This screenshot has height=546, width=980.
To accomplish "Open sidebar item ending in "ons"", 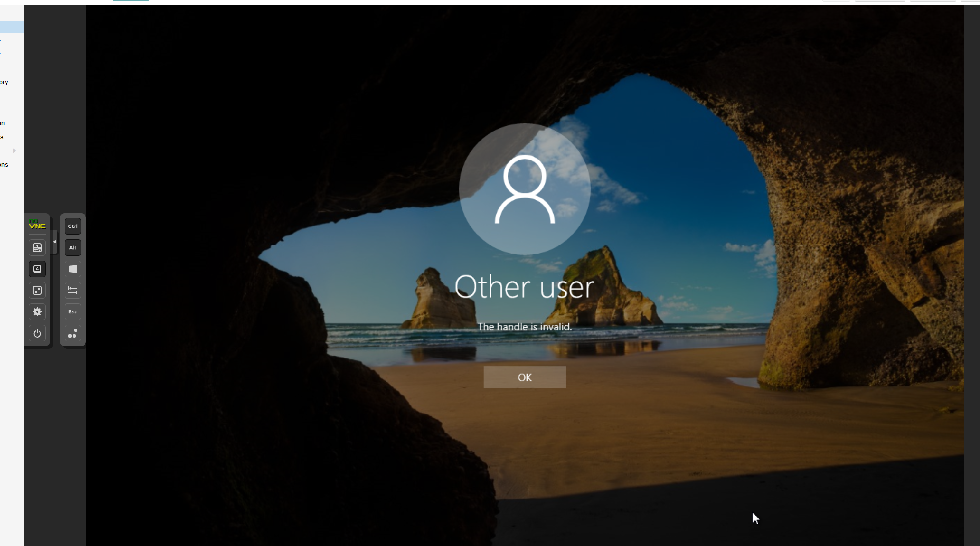I will click(4, 165).
